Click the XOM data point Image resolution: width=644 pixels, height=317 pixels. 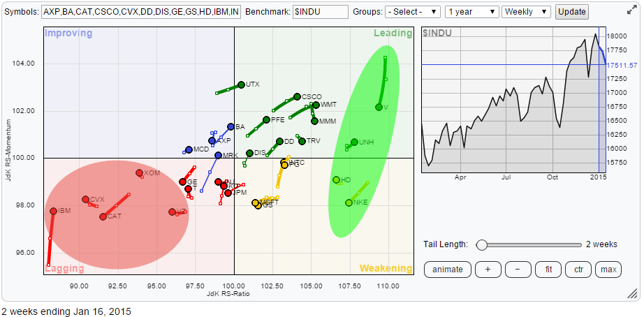139,173
